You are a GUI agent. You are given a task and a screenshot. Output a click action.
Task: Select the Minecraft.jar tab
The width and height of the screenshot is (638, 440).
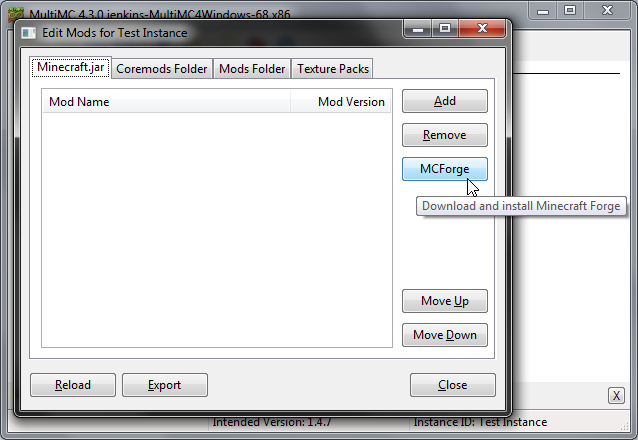71,67
